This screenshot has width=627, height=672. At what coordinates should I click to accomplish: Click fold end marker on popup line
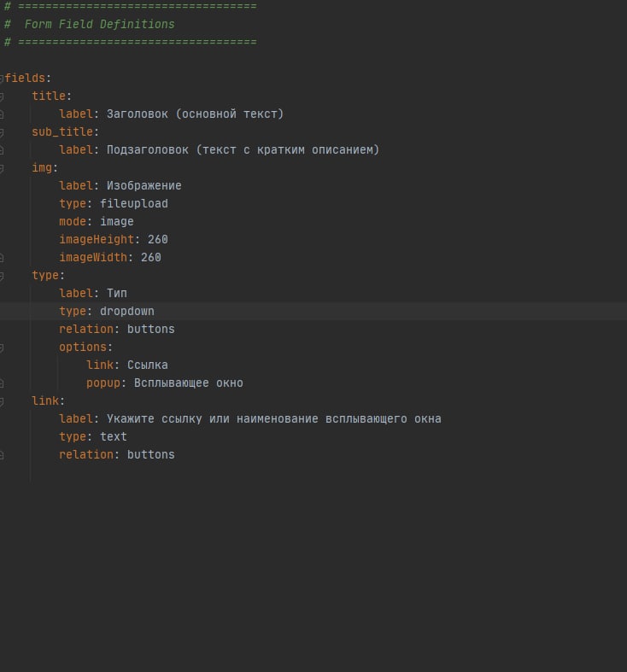(x=2, y=383)
